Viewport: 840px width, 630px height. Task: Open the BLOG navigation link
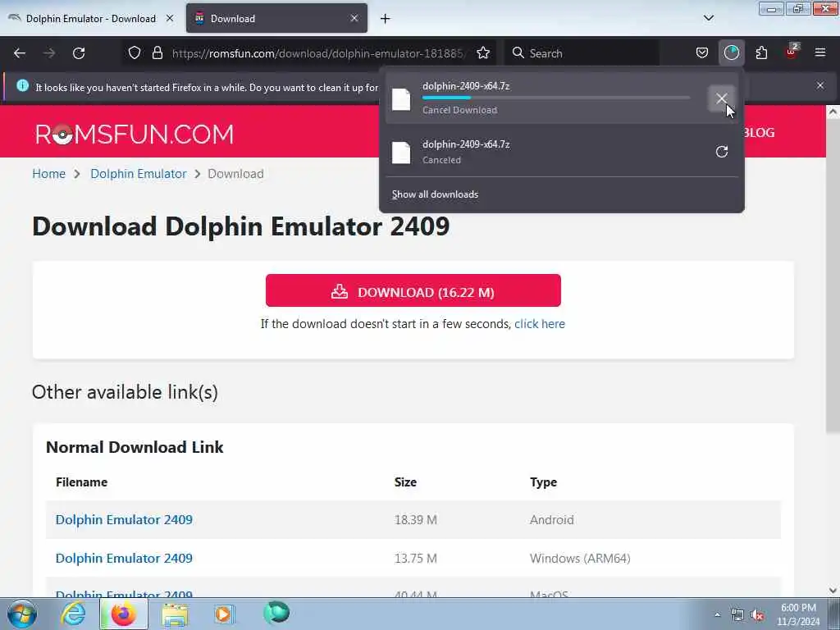click(759, 132)
